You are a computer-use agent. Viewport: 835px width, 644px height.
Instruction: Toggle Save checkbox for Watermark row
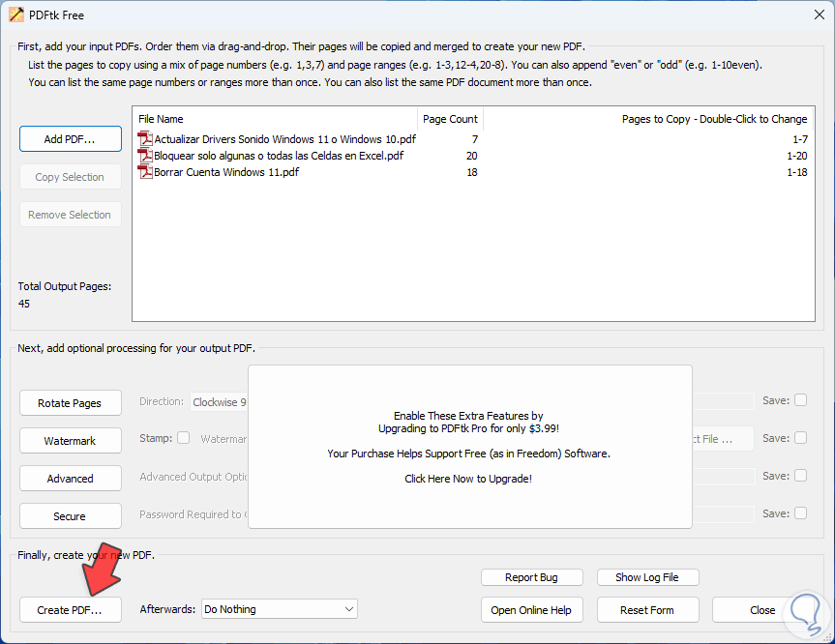tap(800, 438)
